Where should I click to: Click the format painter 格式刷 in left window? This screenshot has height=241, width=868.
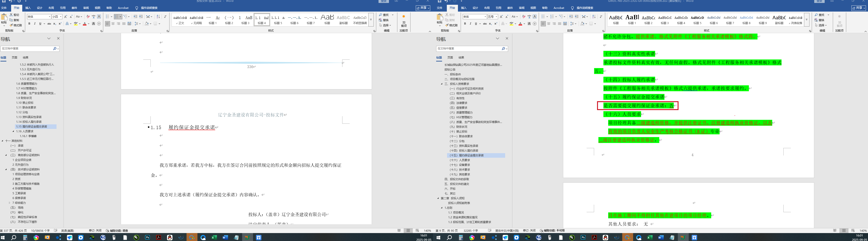(x=15, y=25)
